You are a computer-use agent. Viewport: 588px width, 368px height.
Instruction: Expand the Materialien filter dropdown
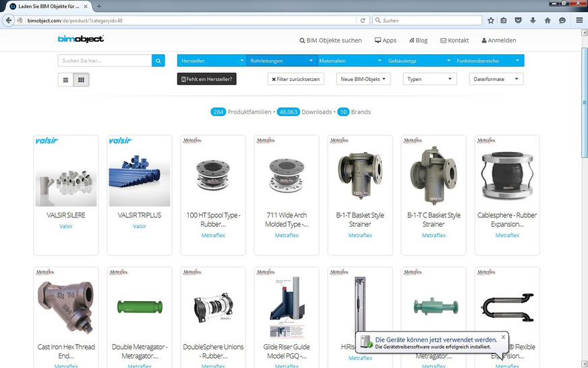[349, 61]
